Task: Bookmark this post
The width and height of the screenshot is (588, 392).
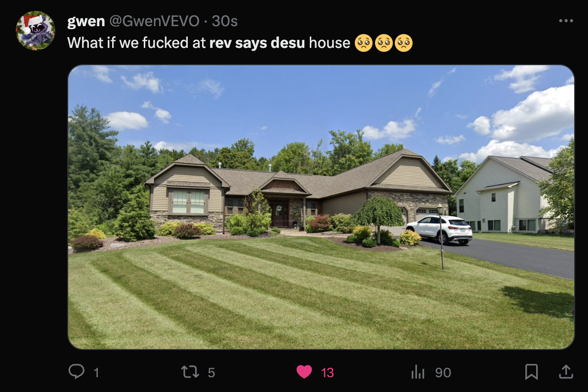Action: pyautogui.click(x=531, y=372)
